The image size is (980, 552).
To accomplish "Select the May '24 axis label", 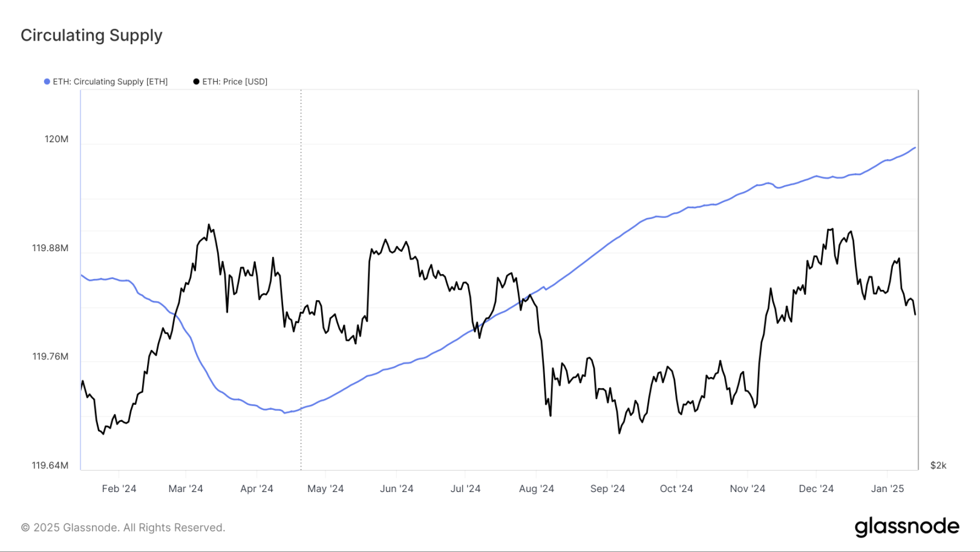I will 325,488.
